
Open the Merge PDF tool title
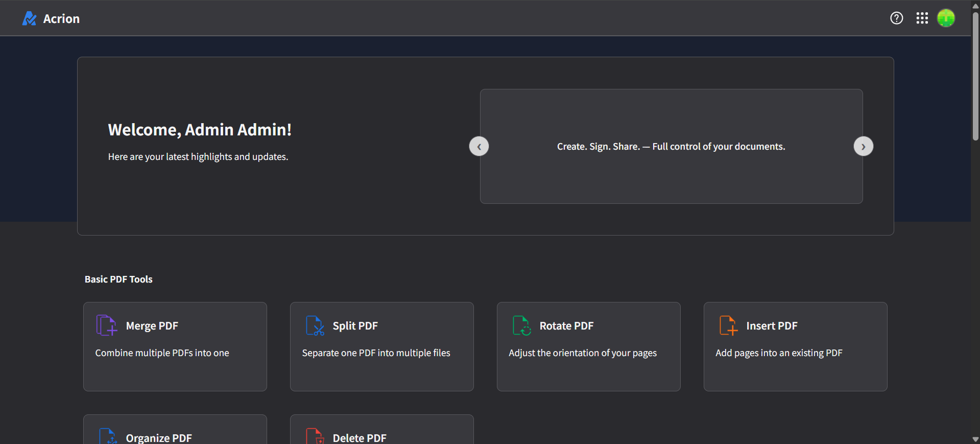coord(152,326)
